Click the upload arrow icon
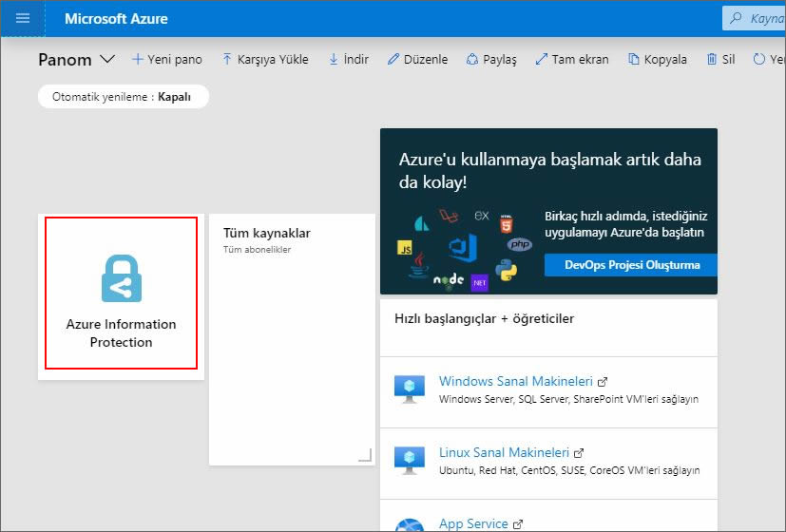 (x=226, y=59)
